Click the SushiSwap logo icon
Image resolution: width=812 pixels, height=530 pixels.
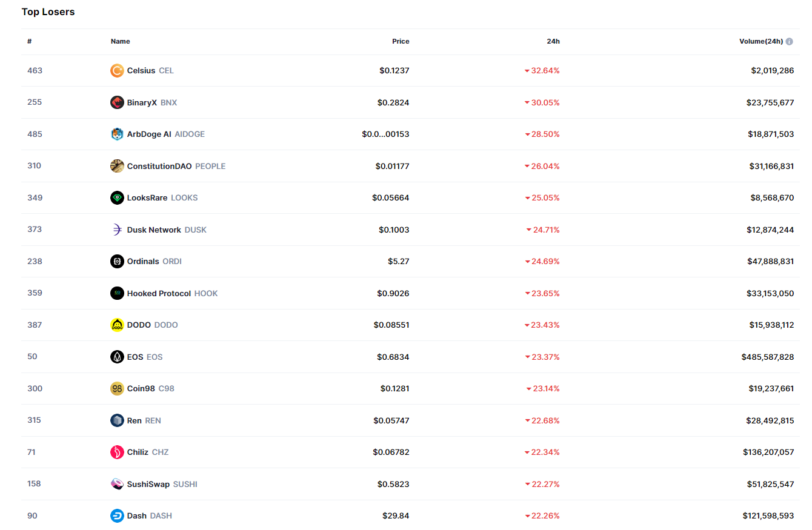click(x=117, y=484)
